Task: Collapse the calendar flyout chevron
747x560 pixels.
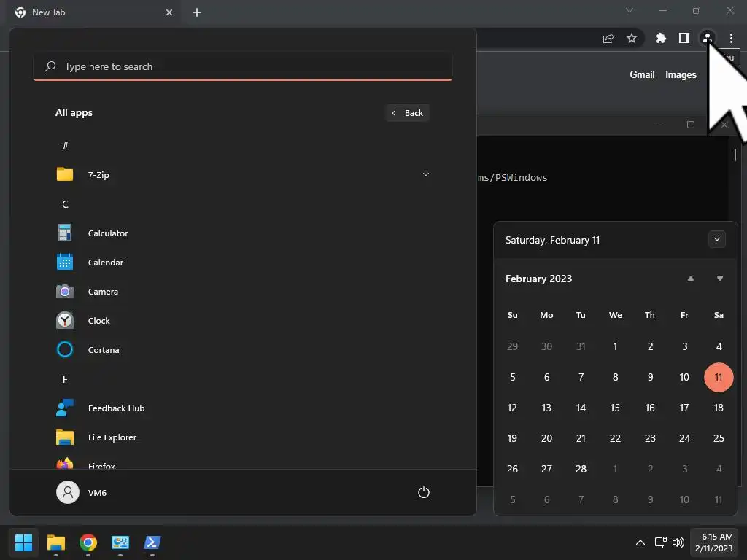Action: pyautogui.click(x=717, y=239)
